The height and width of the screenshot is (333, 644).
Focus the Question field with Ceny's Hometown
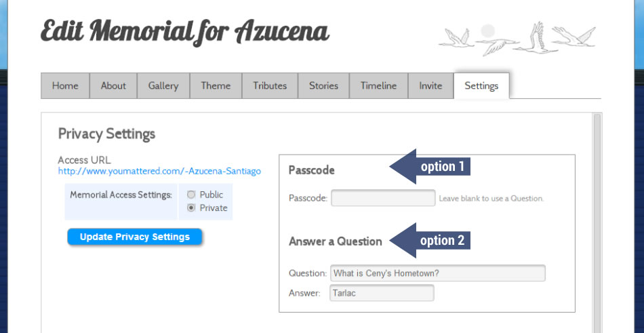pos(438,273)
